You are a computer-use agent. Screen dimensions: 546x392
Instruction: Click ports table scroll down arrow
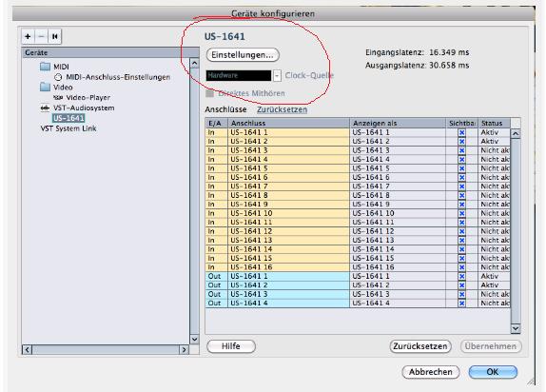(516, 328)
